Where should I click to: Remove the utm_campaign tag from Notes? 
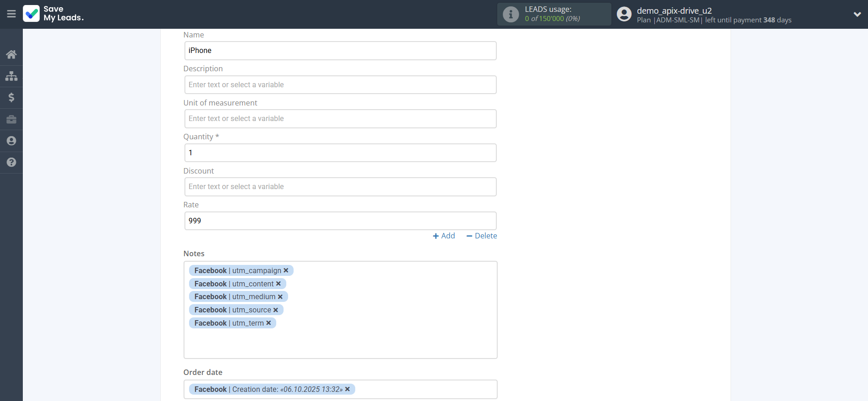[x=286, y=270]
